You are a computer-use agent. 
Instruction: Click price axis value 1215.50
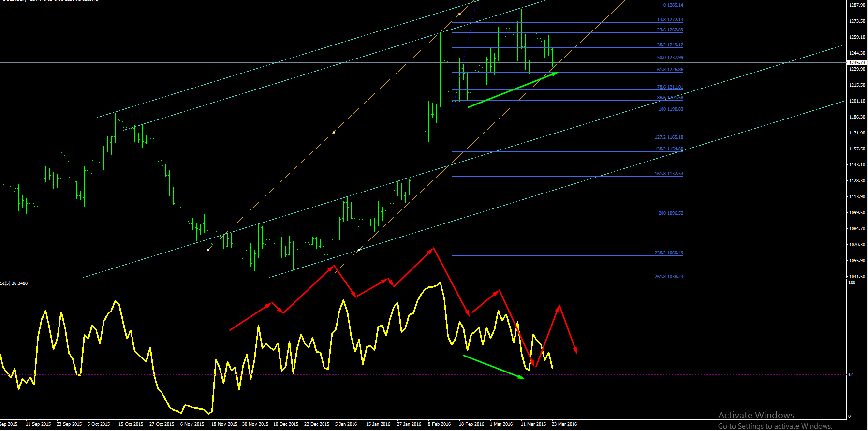tap(857, 85)
